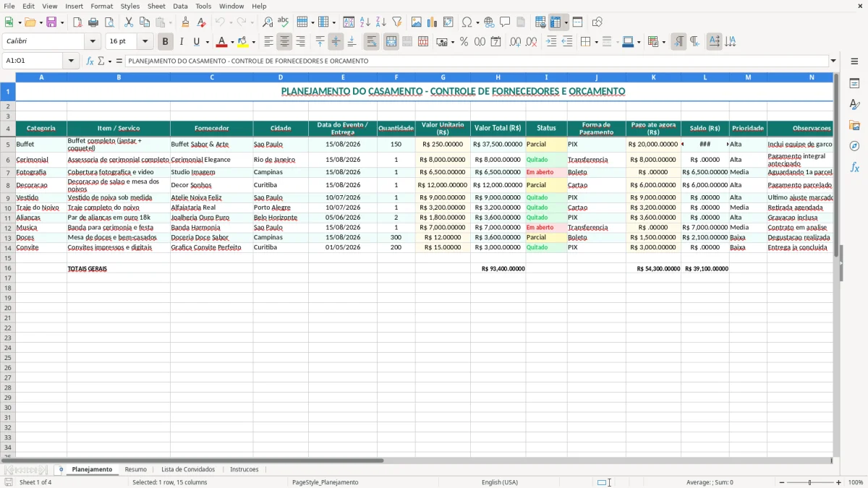The width and height of the screenshot is (868, 488).
Task: Apply the red font color
Action: point(222,42)
